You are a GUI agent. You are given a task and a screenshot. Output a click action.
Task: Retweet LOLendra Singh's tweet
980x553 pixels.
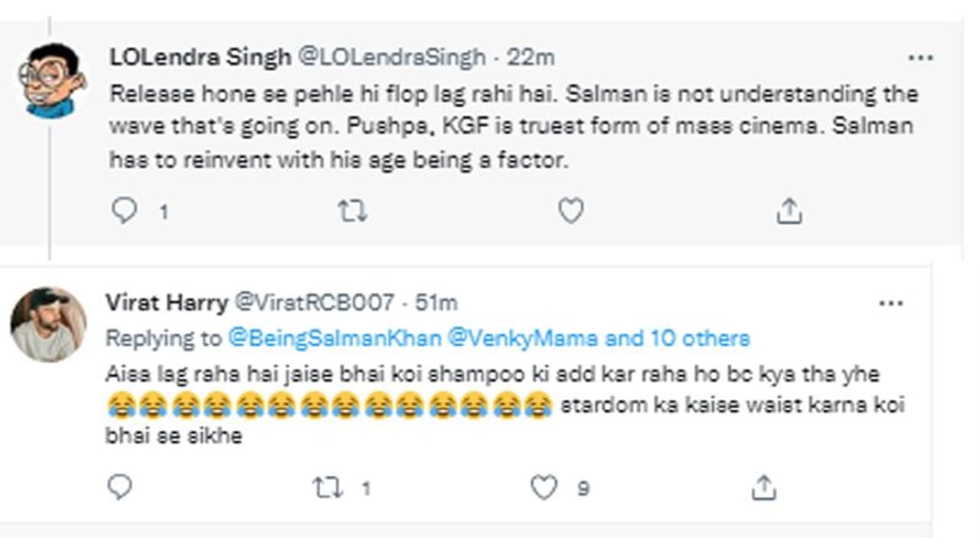(352, 211)
